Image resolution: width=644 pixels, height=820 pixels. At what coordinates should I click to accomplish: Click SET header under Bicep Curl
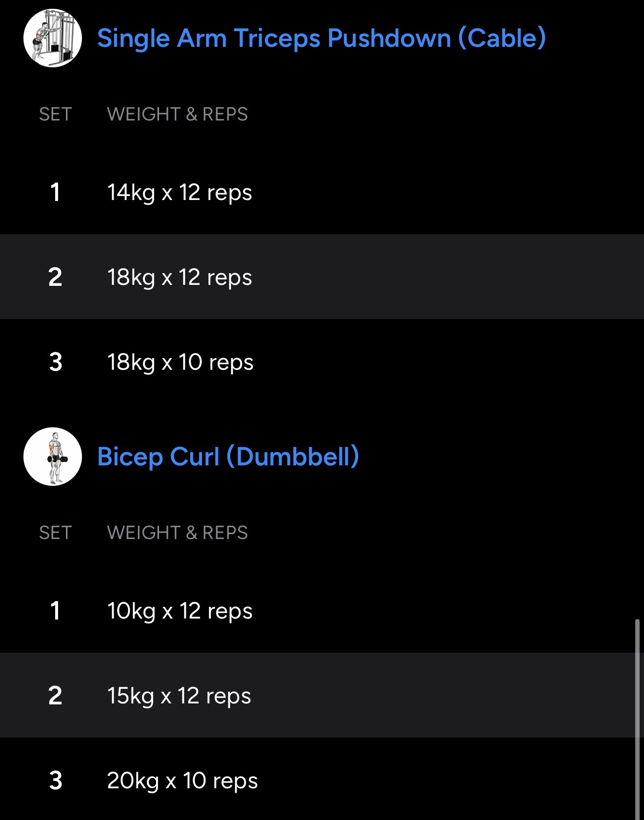(56, 533)
